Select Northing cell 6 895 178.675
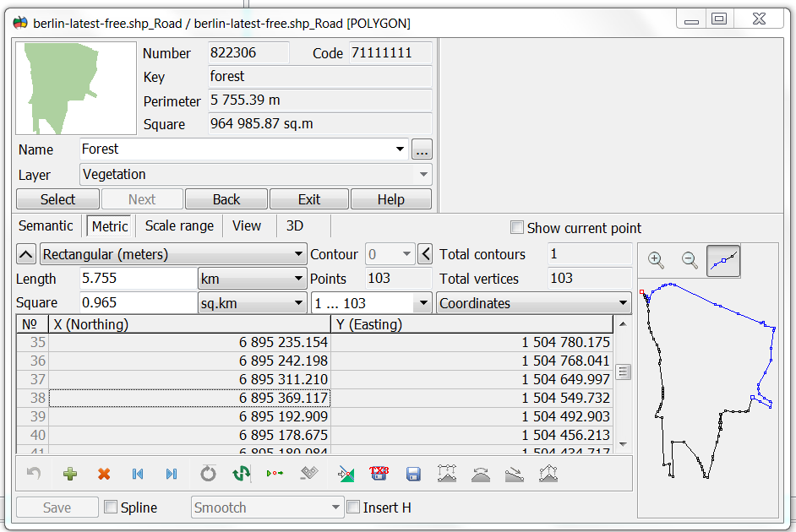This screenshot has width=796, height=532. 189,435
